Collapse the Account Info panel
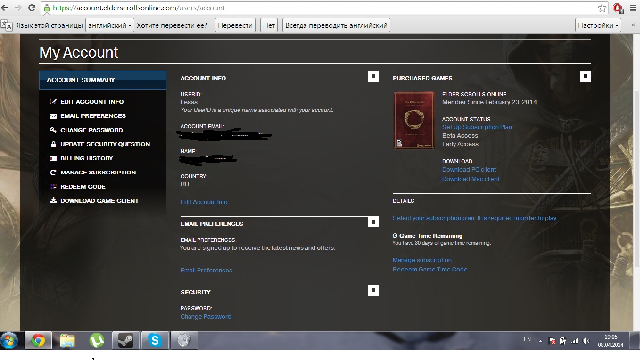This screenshot has height=362, width=644. click(373, 76)
